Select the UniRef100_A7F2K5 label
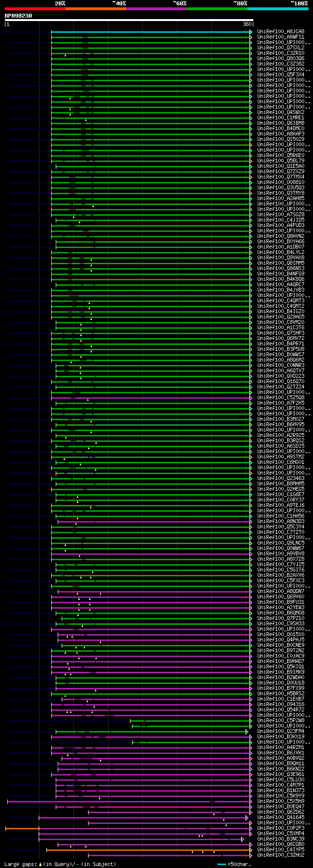This screenshot has height=868, width=313. [x=281, y=403]
